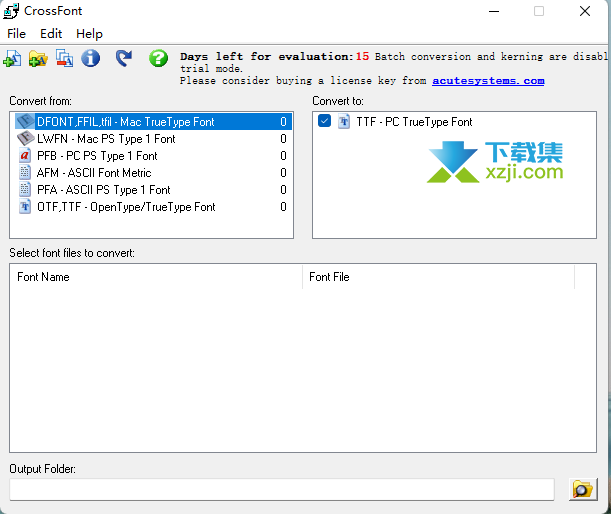Click inside the empty font files list
The height and width of the screenshot is (514, 611).
(x=303, y=370)
